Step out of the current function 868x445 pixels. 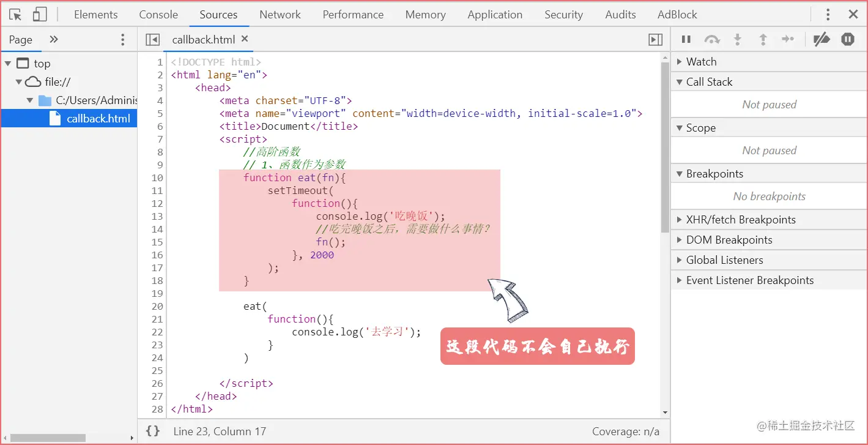[x=763, y=39]
